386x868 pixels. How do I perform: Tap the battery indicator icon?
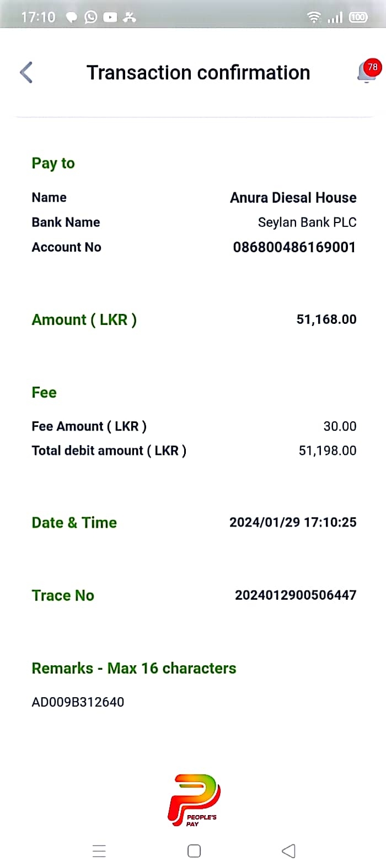pos(358,17)
